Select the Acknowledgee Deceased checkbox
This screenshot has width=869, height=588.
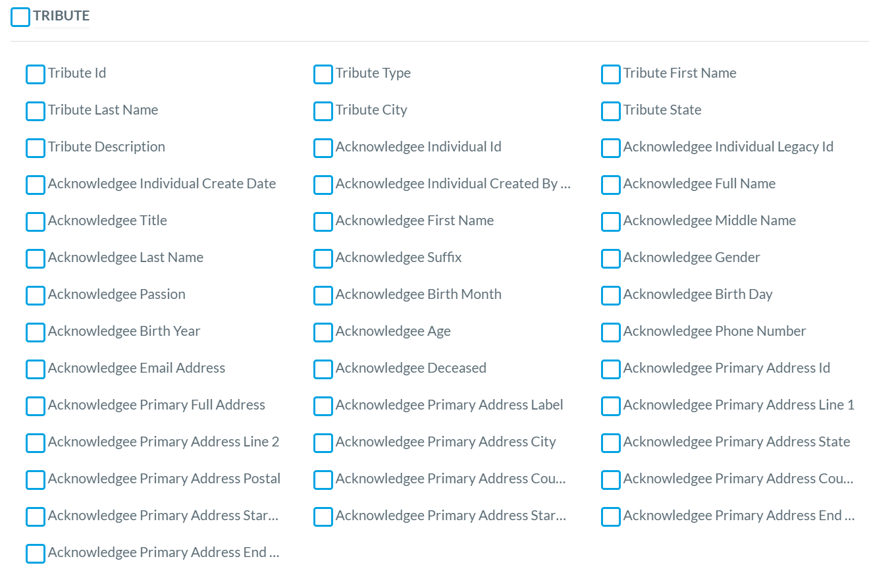pyautogui.click(x=323, y=369)
